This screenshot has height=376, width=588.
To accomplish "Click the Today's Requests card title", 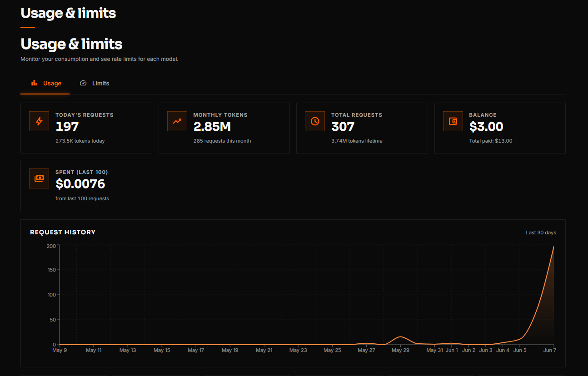I will [x=85, y=115].
